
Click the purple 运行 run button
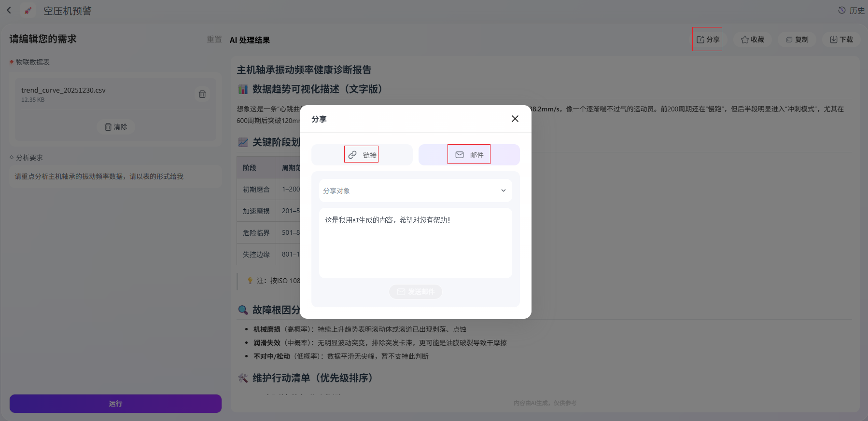click(115, 404)
